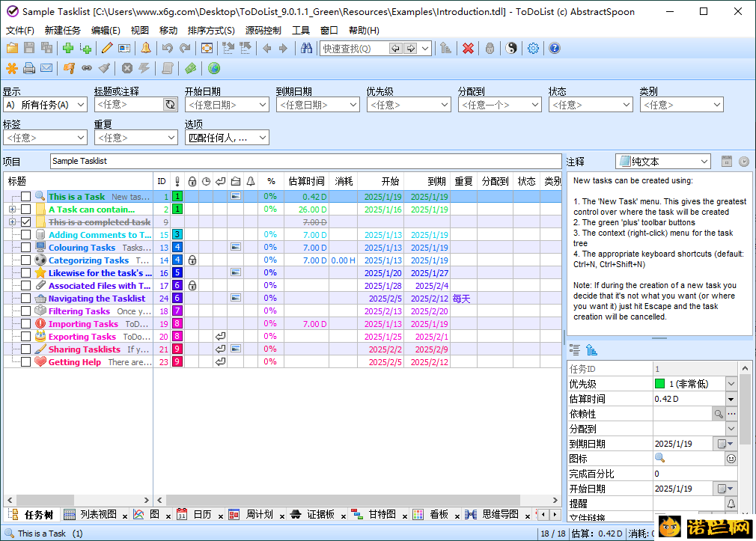Open the 到期日期 calendar picker button
This screenshot has height=541, width=756.
pos(725,444)
